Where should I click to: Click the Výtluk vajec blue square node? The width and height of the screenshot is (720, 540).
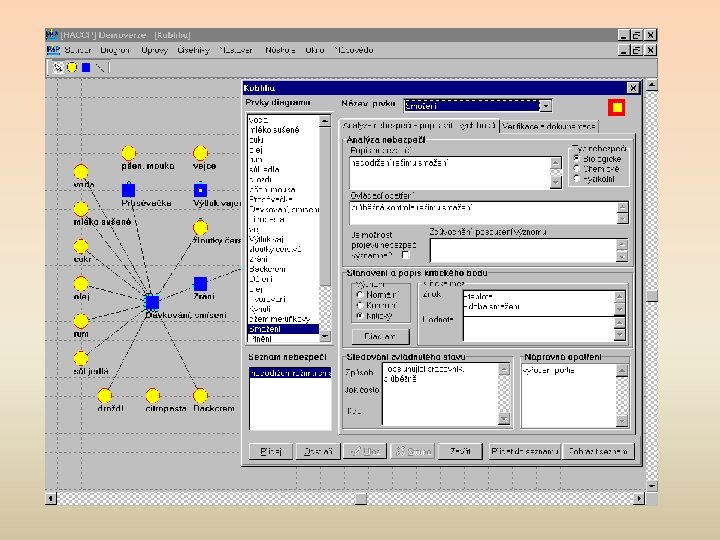pos(200,190)
